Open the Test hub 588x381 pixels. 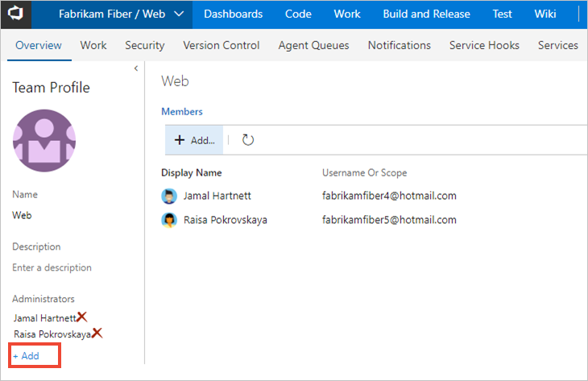tap(502, 14)
